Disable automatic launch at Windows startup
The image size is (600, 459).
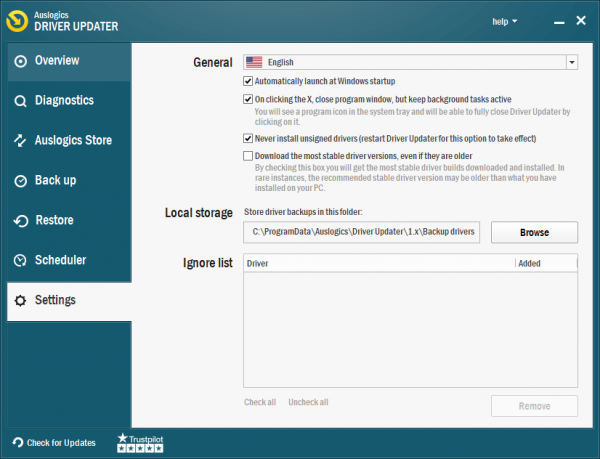(248, 81)
